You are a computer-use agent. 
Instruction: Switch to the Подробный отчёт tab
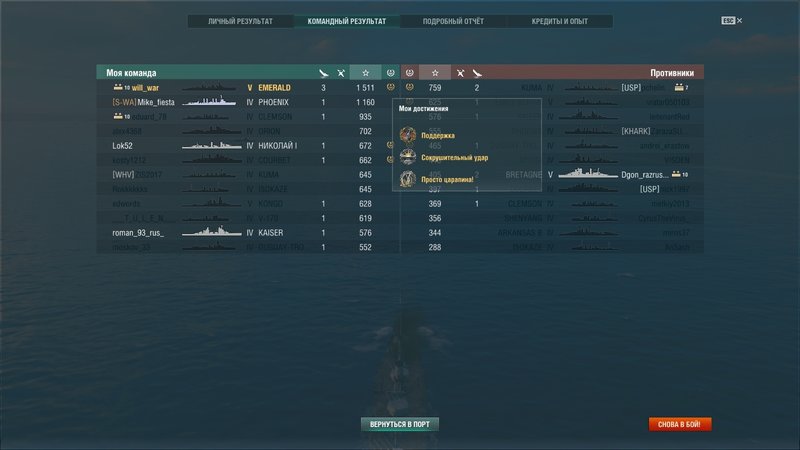point(453,21)
